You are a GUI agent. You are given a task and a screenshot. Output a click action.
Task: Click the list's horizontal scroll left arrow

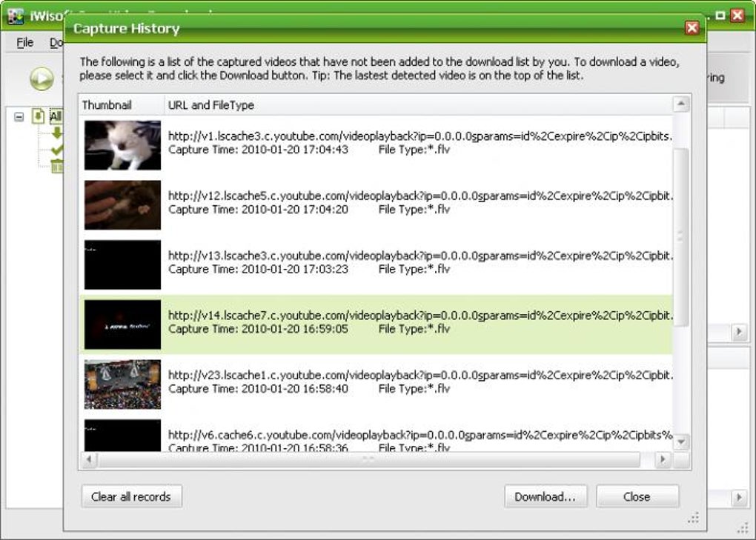[89, 460]
